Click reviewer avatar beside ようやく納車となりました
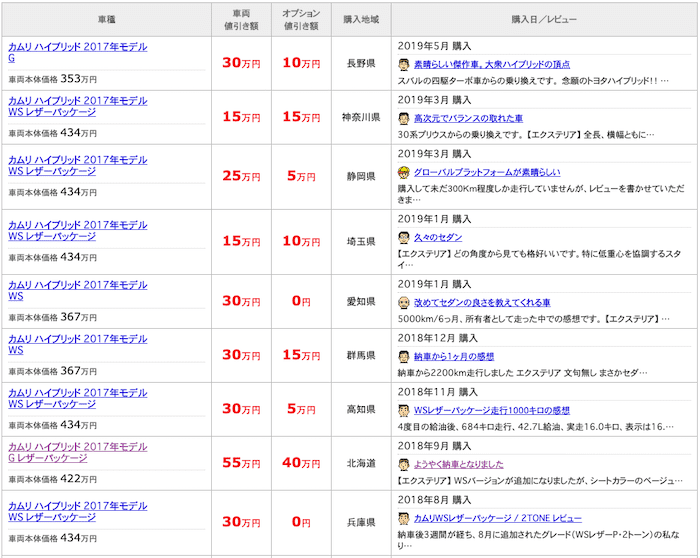This screenshot has width=700, height=558. click(404, 465)
